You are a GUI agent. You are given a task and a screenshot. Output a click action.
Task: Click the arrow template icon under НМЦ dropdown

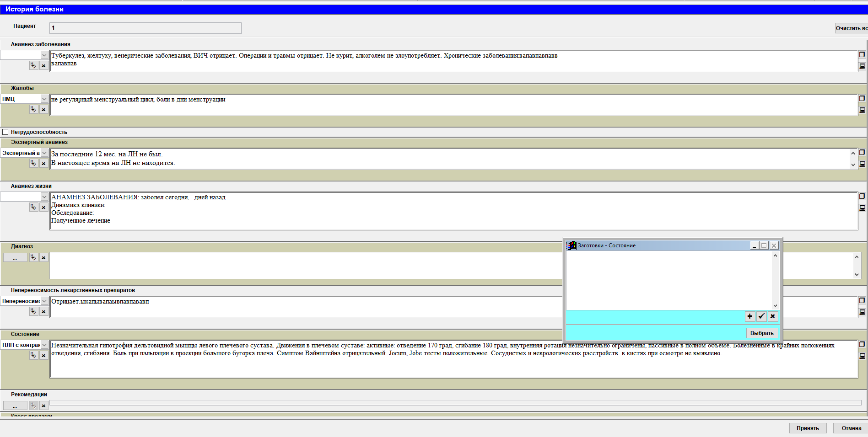33,110
